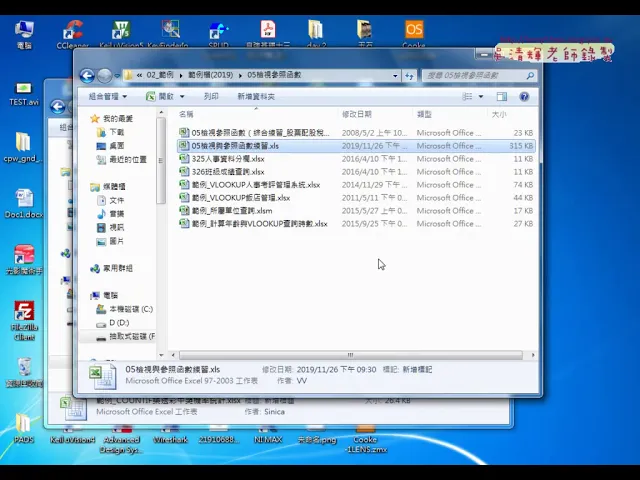Open 音樂 library in navigation pane
The width and height of the screenshot is (640, 480).
(117, 214)
